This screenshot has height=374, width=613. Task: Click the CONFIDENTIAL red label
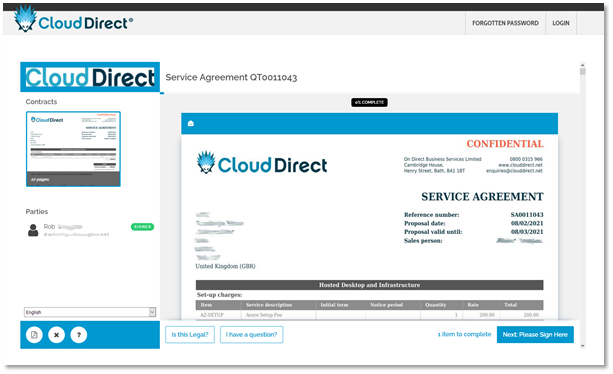click(x=505, y=144)
